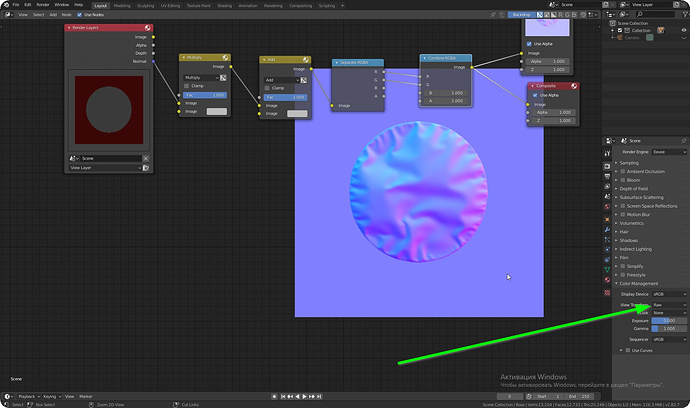Enable Clamp in the Multiply node
690x408 pixels.
pos(187,86)
